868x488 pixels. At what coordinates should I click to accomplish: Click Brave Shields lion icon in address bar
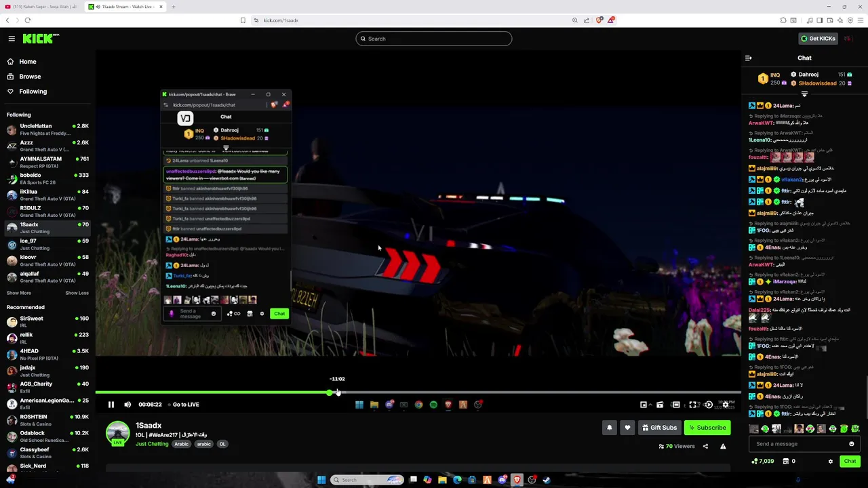pyautogui.click(x=599, y=20)
